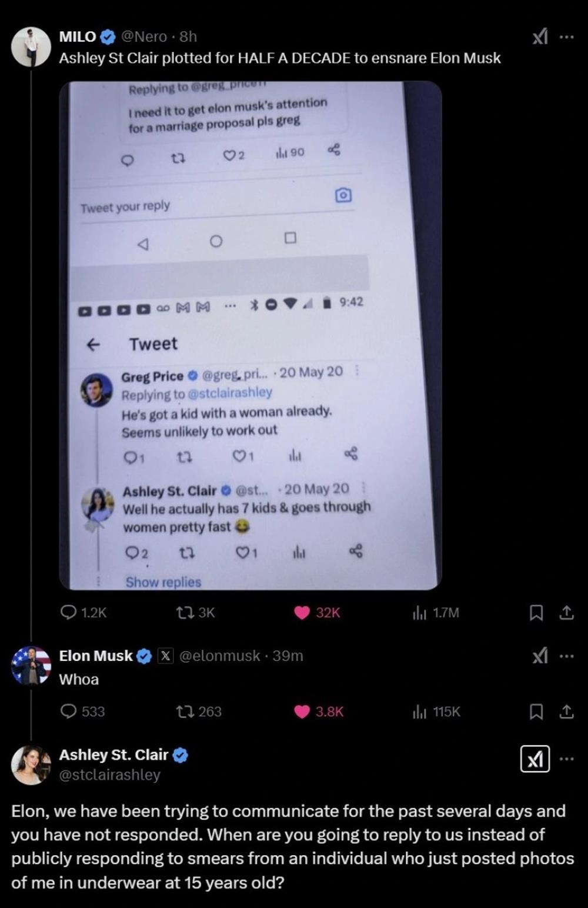This screenshot has width=588, height=908.
Task: Open the embedded phone screenshot image
Action: (250, 335)
